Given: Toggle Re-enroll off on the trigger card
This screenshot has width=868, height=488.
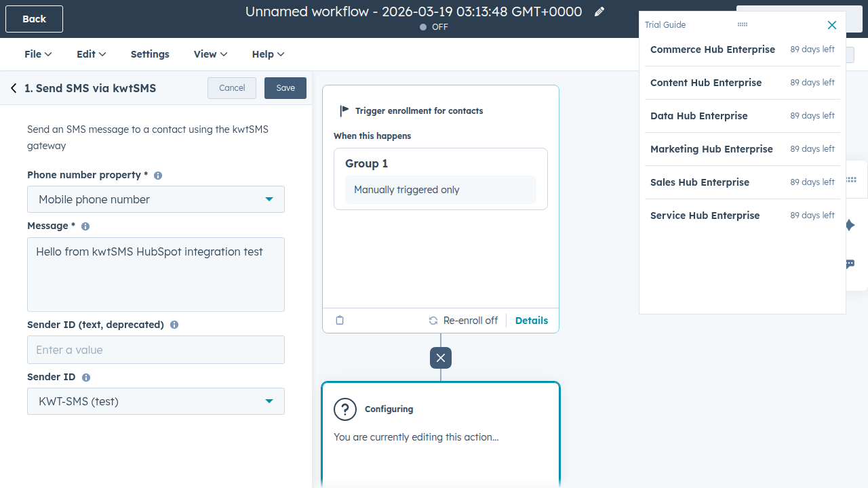Looking at the screenshot, I should (463, 320).
